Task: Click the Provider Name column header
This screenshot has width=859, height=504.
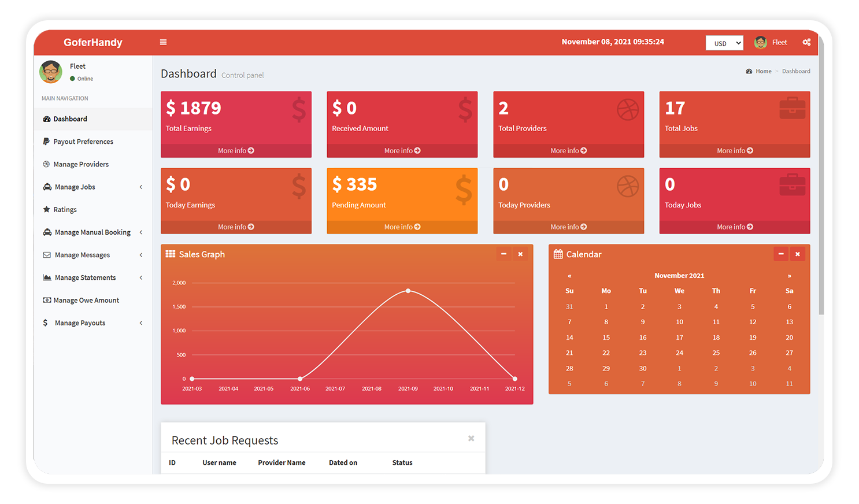Action: pos(282,462)
